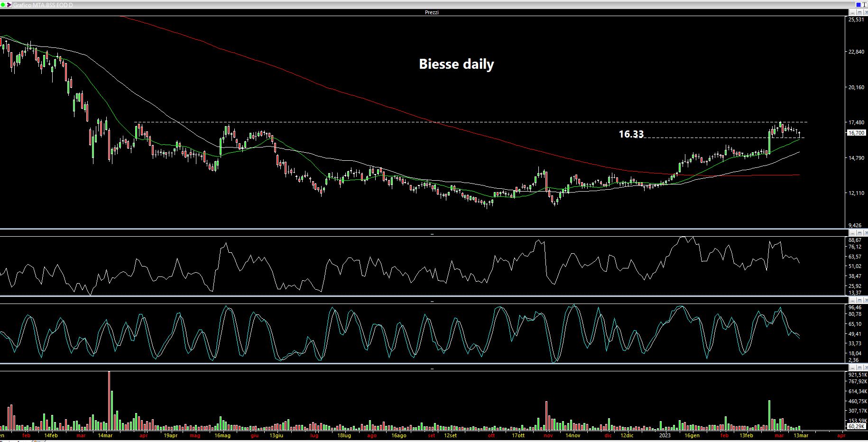Screen dimensions: 868x442
Task: Click the Grafico MTA.BSS EOD D title
Action: (x=43, y=5)
